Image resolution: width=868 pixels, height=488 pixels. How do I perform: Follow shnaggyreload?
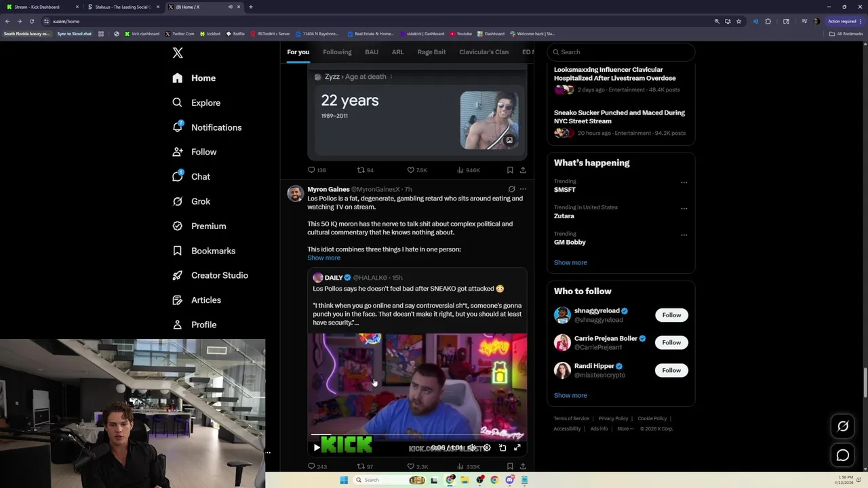[671, 315]
